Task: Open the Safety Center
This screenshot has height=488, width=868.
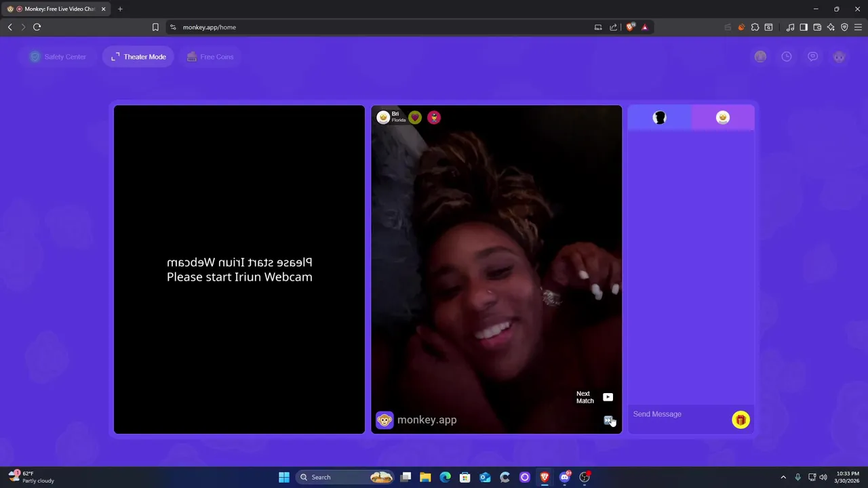Action: pos(58,57)
